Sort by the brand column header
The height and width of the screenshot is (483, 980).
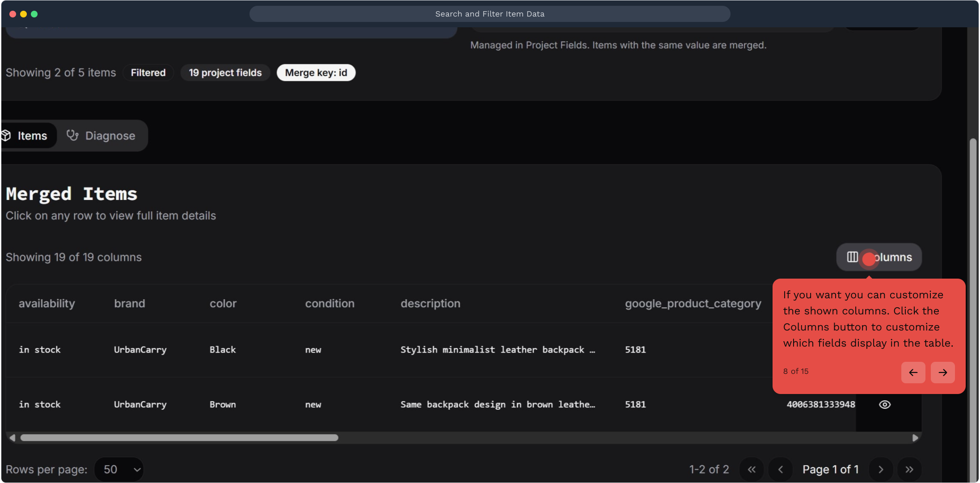129,304
